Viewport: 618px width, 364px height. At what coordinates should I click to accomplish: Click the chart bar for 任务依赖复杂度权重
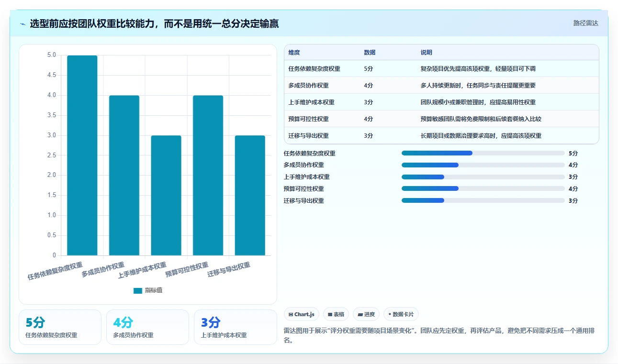pyautogui.click(x=82, y=155)
